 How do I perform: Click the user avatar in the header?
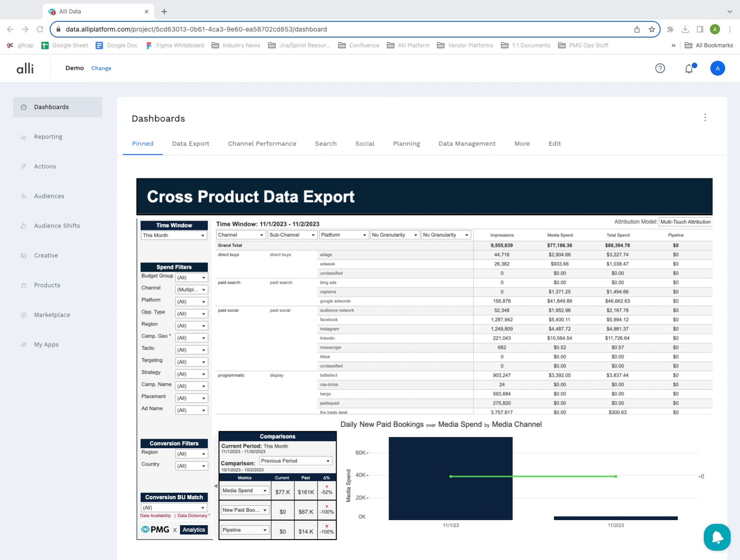coord(717,68)
